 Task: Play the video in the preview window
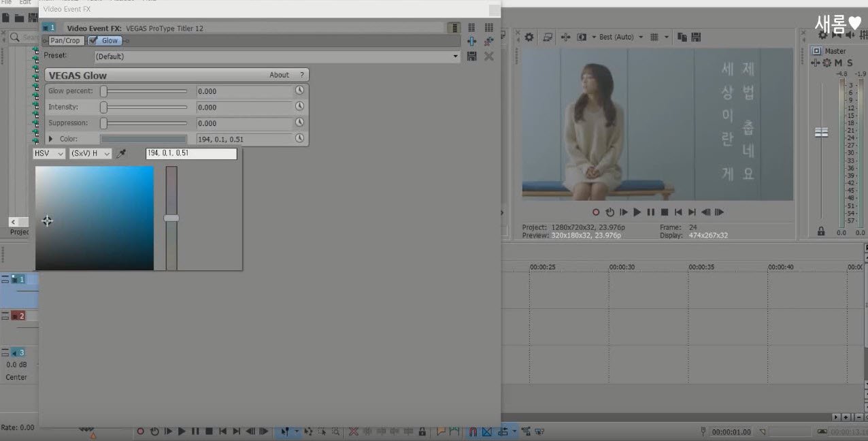tap(637, 212)
